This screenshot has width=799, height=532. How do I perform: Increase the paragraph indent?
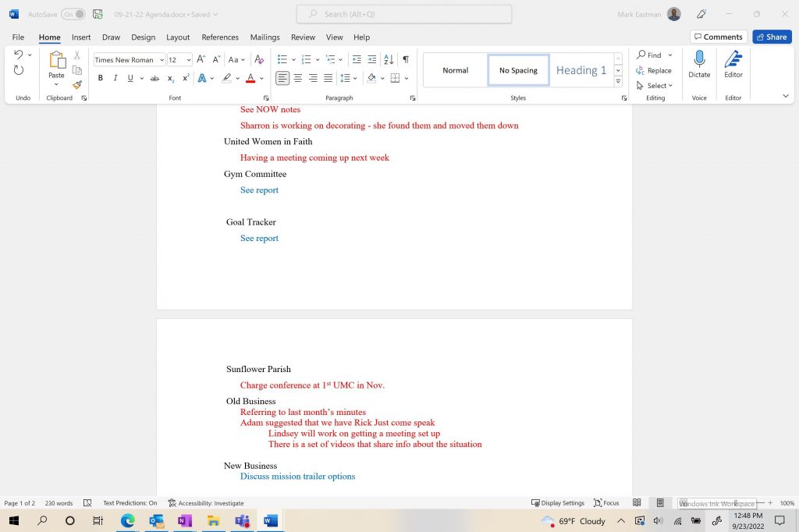(x=371, y=60)
